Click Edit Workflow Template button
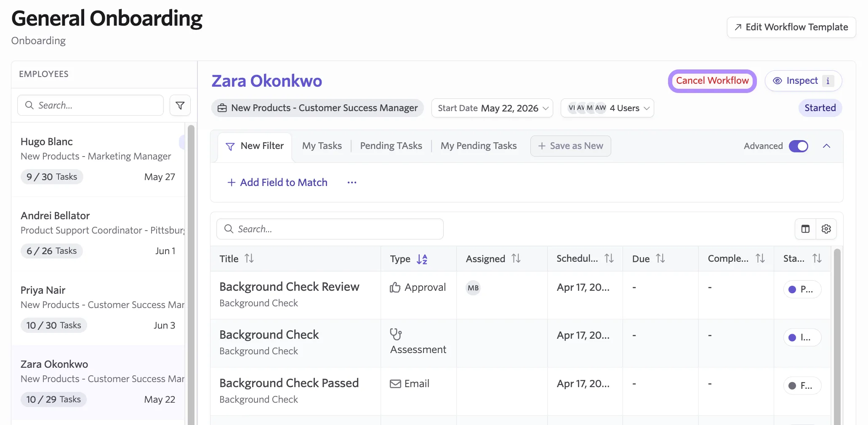 pyautogui.click(x=791, y=27)
